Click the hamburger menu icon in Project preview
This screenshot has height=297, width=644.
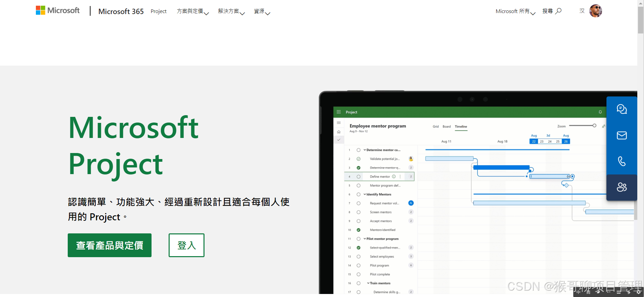tap(339, 123)
